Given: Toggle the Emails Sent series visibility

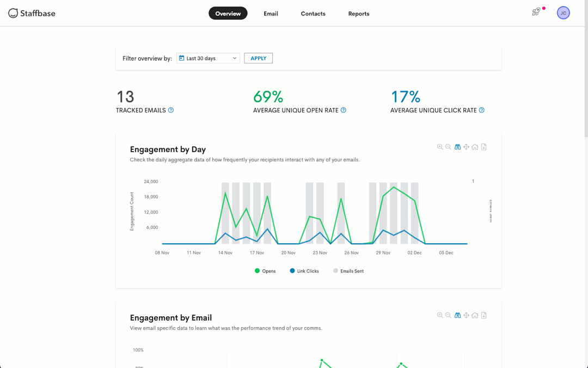Looking at the screenshot, I should (348, 271).
